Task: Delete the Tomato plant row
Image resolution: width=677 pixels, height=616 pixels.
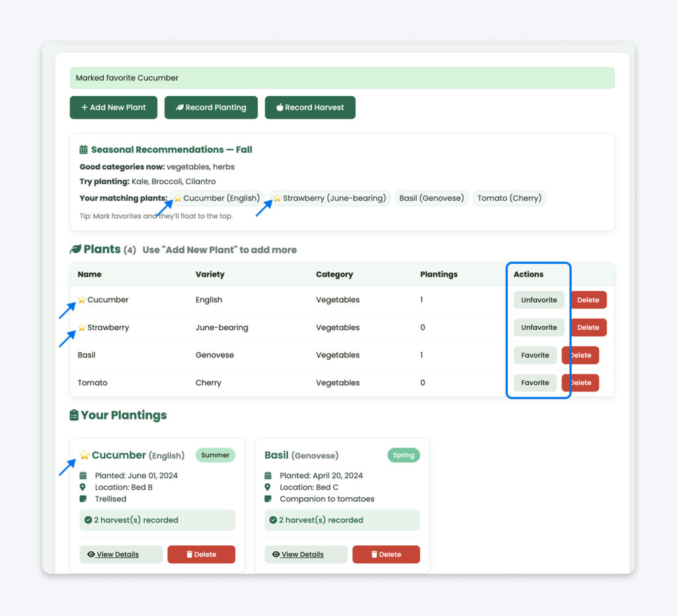Action: (580, 383)
